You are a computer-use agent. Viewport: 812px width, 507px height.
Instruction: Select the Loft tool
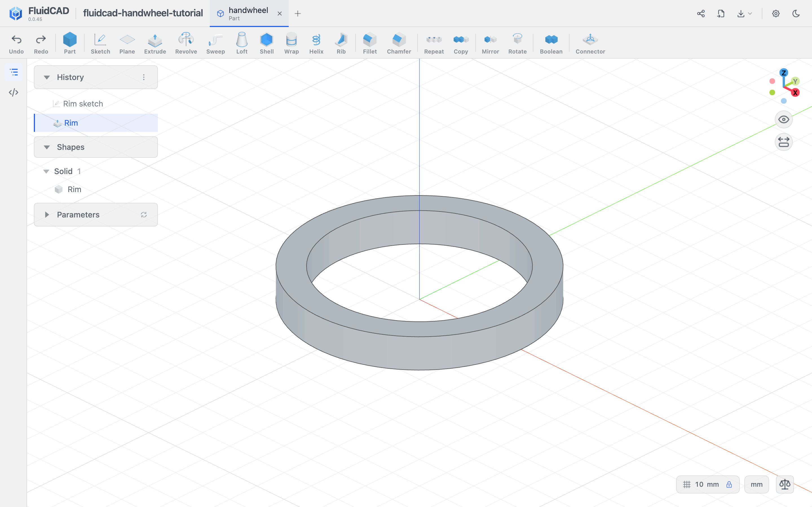242,43
